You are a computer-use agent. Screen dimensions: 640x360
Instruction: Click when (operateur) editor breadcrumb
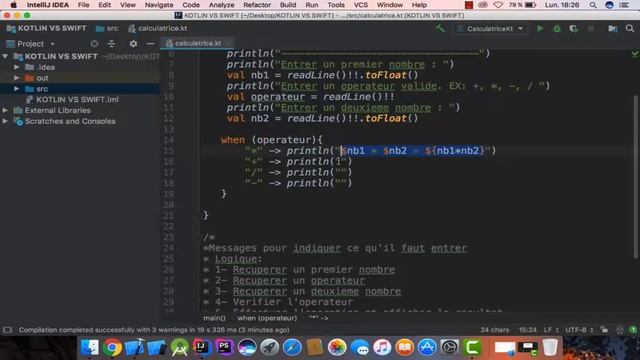click(x=267, y=318)
